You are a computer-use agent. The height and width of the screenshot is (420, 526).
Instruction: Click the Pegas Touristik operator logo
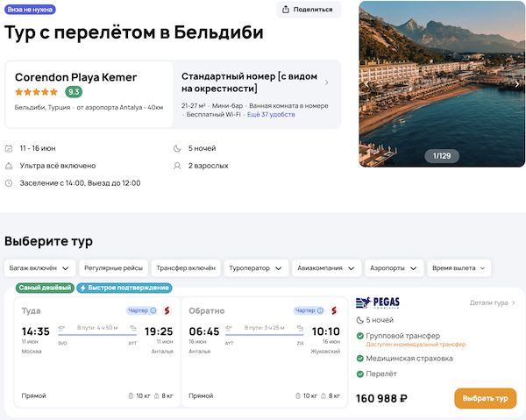(375, 303)
